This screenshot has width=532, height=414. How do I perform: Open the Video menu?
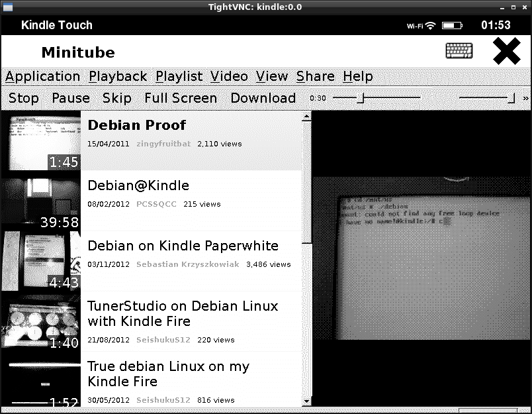(229, 76)
